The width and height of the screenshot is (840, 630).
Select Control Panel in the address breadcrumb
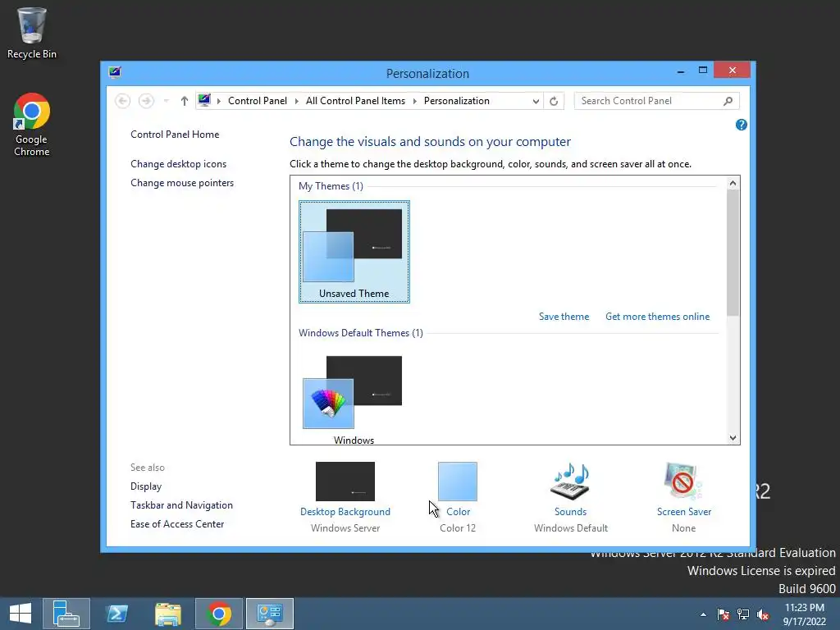257,101
